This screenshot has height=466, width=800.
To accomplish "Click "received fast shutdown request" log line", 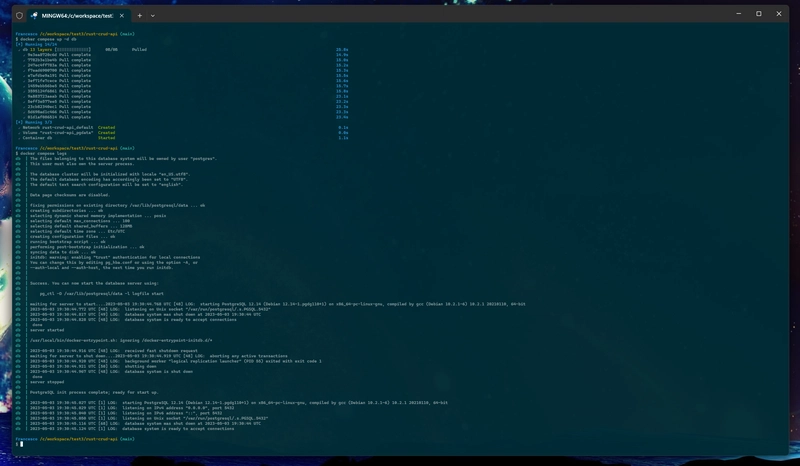I will (x=114, y=351).
